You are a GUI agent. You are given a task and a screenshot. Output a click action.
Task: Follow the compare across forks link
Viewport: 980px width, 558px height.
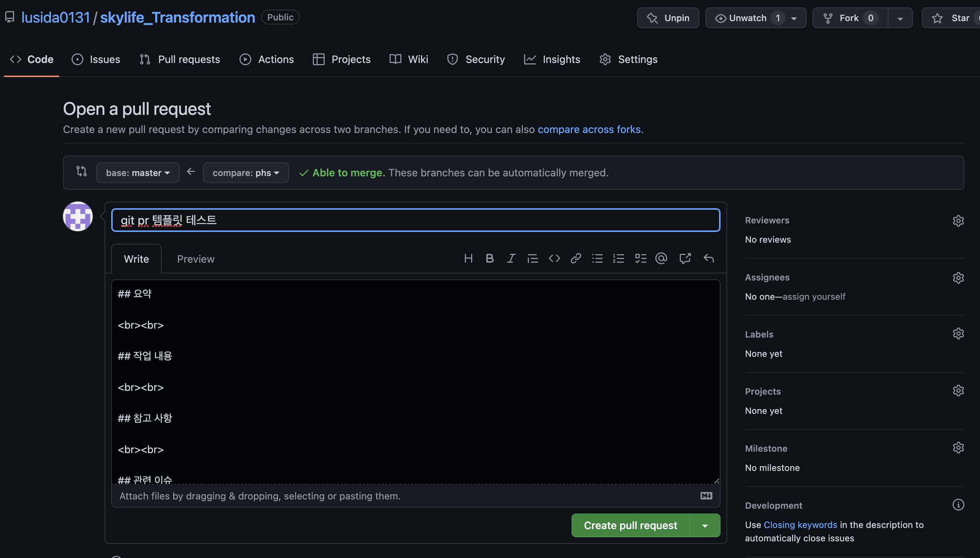(x=589, y=130)
